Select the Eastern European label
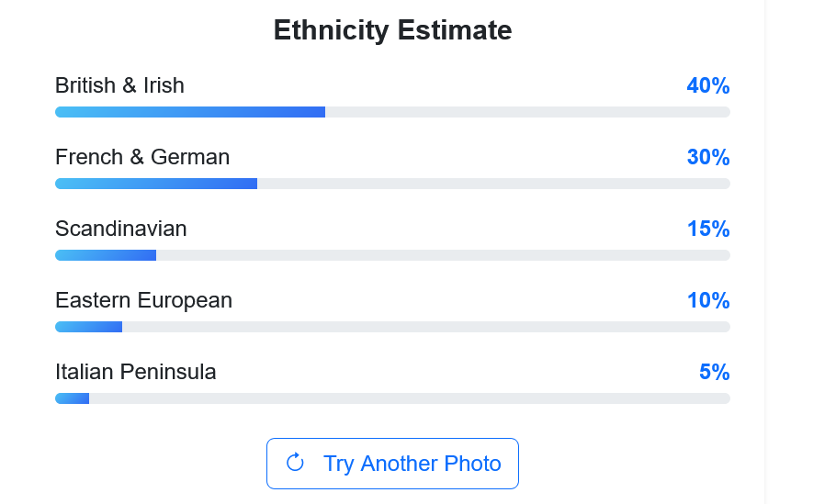This screenshot has width=836, height=504. (143, 300)
